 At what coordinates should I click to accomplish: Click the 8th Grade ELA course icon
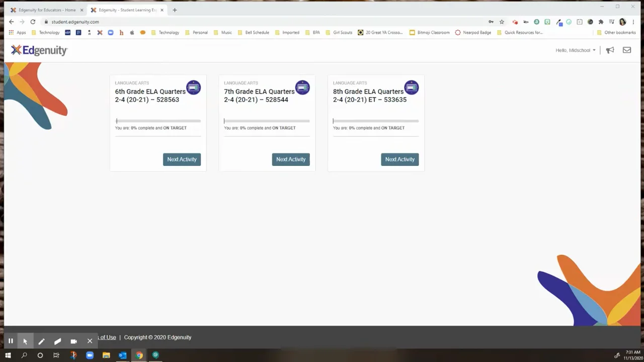coord(412,87)
